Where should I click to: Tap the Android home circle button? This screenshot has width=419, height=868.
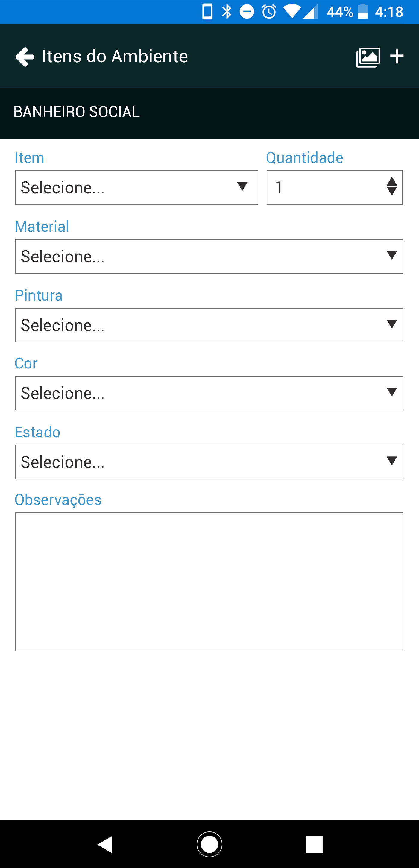pos(209,844)
